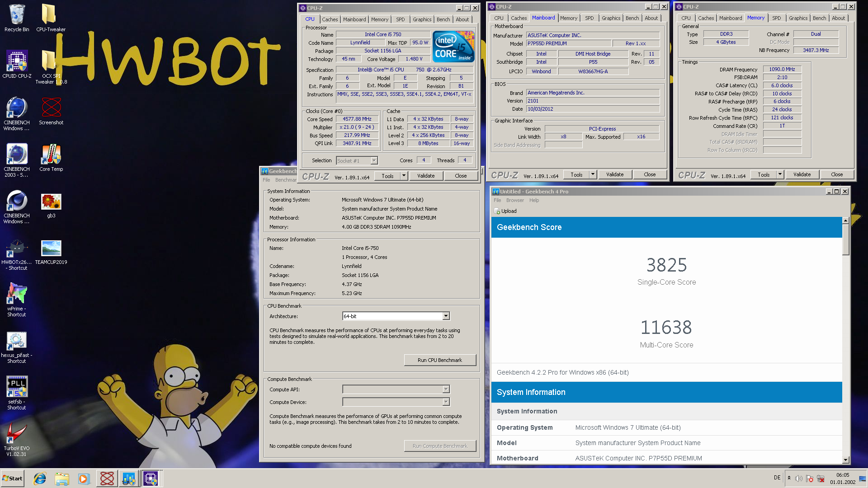
Task: Show hidden system tray icons
Action: tap(789, 478)
